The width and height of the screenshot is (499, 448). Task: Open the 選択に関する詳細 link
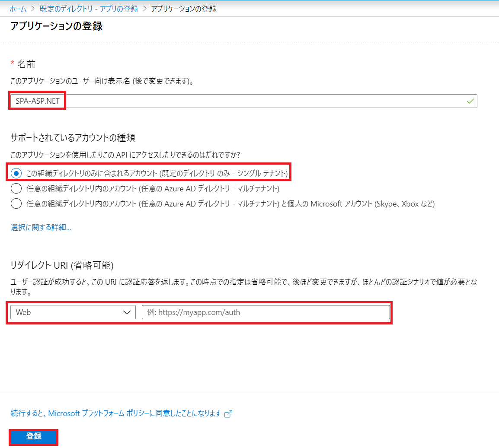[40, 227]
